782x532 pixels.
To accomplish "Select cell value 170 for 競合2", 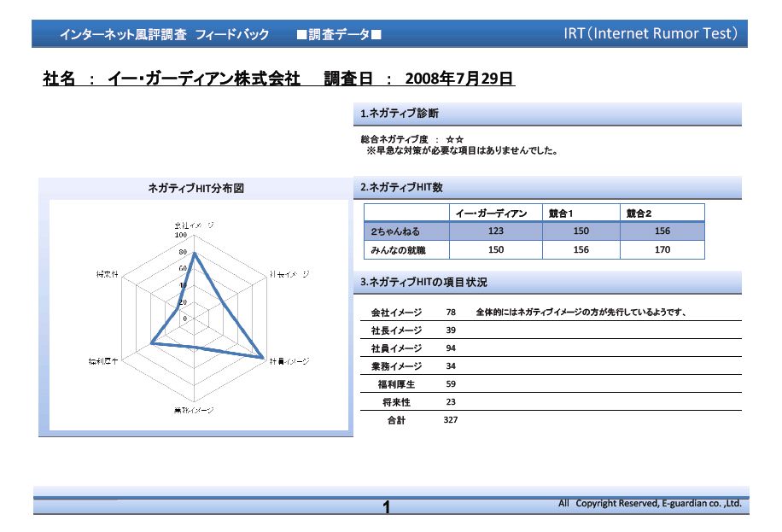I will click(662, 249).
